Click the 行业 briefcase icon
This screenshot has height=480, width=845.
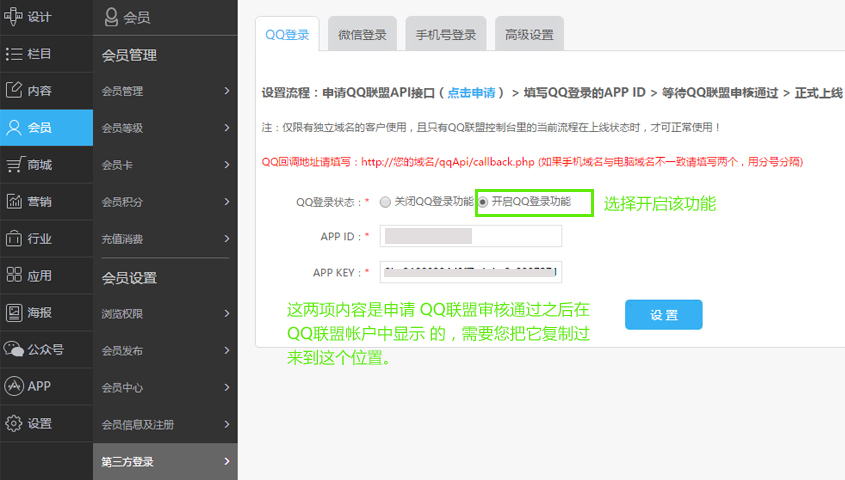click(14, 238)
